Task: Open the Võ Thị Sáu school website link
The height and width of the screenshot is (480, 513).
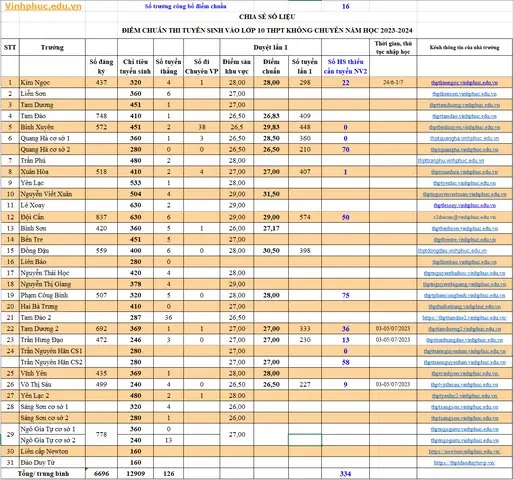Action: [x=464, y=385]
